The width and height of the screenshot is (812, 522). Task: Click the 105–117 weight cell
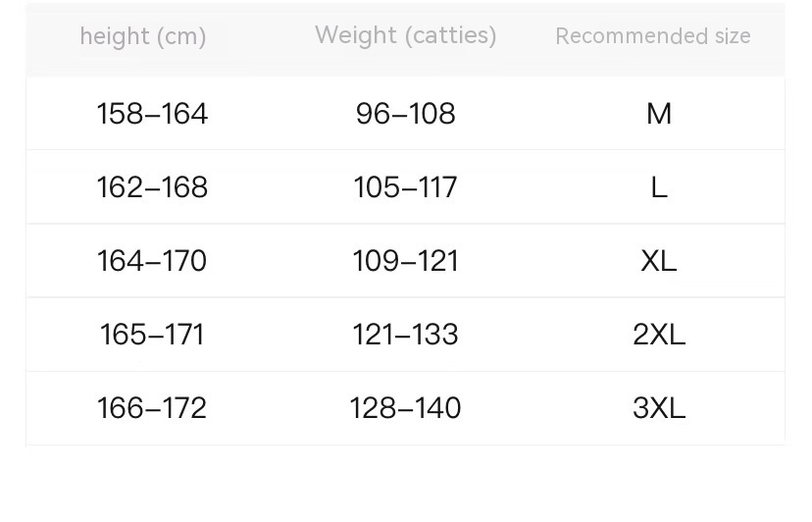point(405,187)
